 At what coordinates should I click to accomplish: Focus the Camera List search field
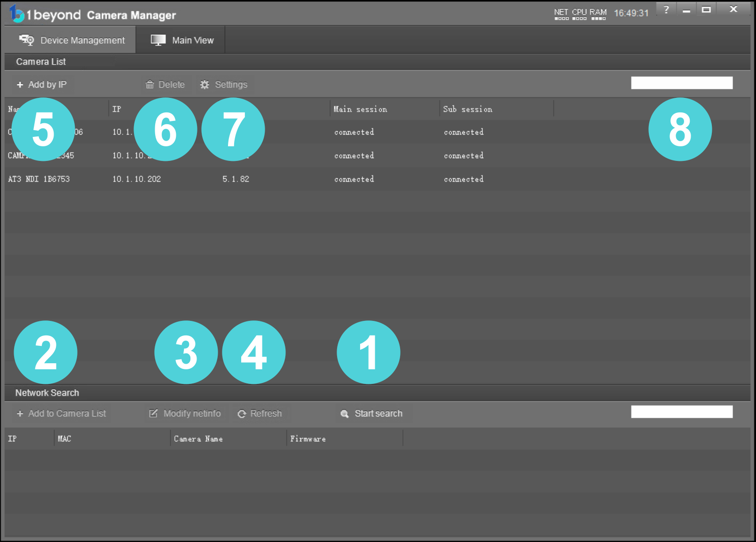pos(682,83)
